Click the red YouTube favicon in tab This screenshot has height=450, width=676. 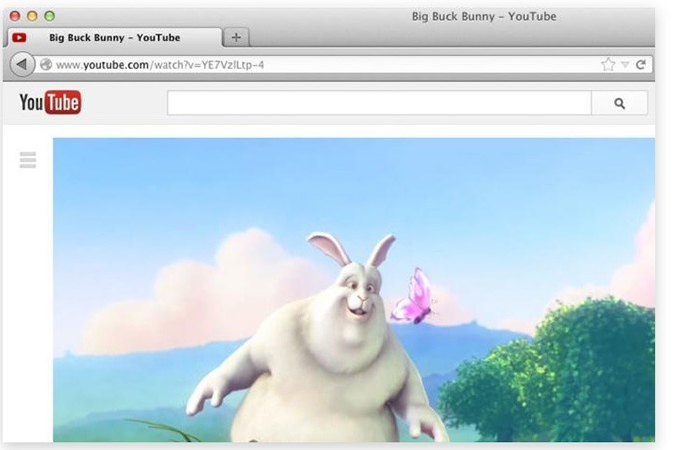point(19,38)
